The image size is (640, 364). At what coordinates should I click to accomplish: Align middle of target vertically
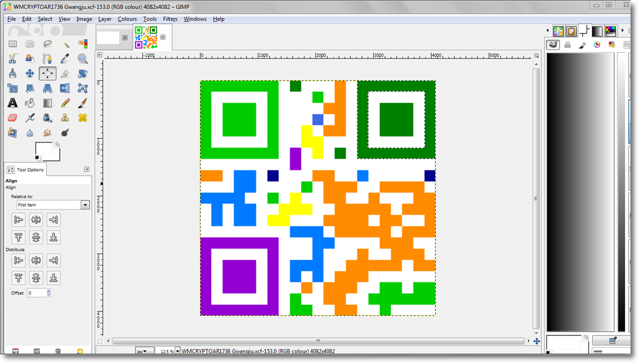tap(36, 237)
